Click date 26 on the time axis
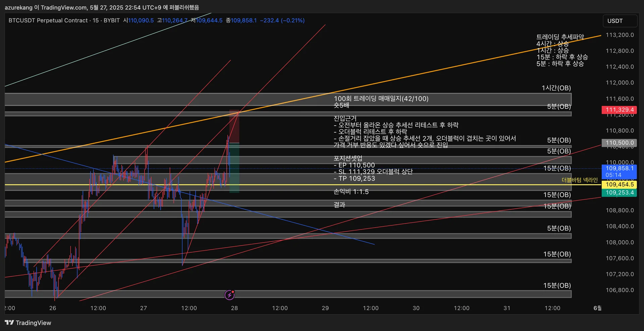Image resolution: width=644 pixels, height=331 pixels. pos(53,308)
